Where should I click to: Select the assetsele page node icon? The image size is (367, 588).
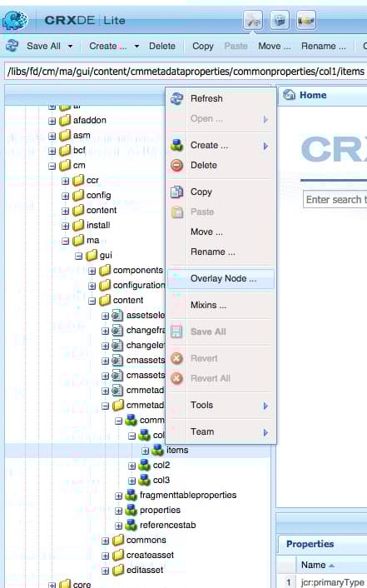click(x=118, y=315)
